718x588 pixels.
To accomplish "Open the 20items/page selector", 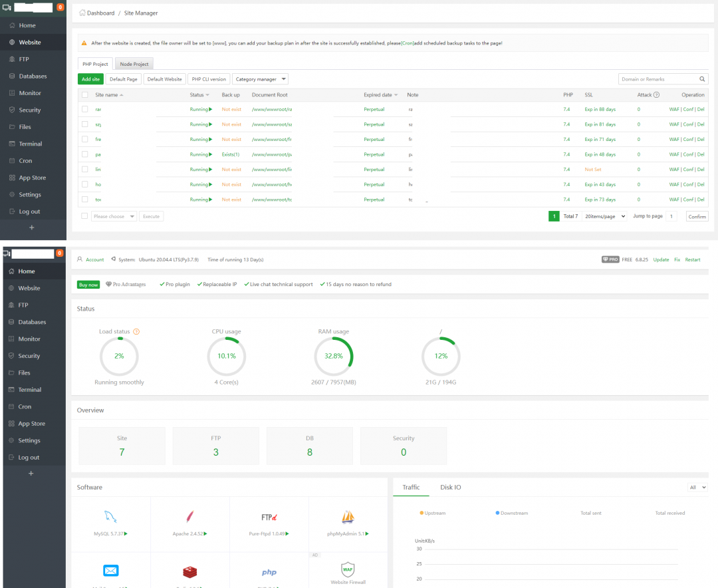I will [x=604, y=217].
